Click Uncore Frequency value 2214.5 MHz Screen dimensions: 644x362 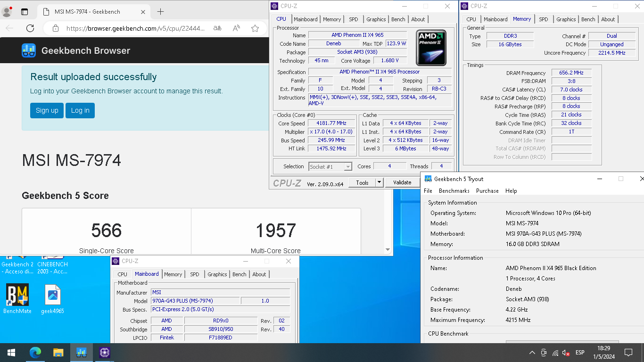pyautogui.click(x=612, y=53)
